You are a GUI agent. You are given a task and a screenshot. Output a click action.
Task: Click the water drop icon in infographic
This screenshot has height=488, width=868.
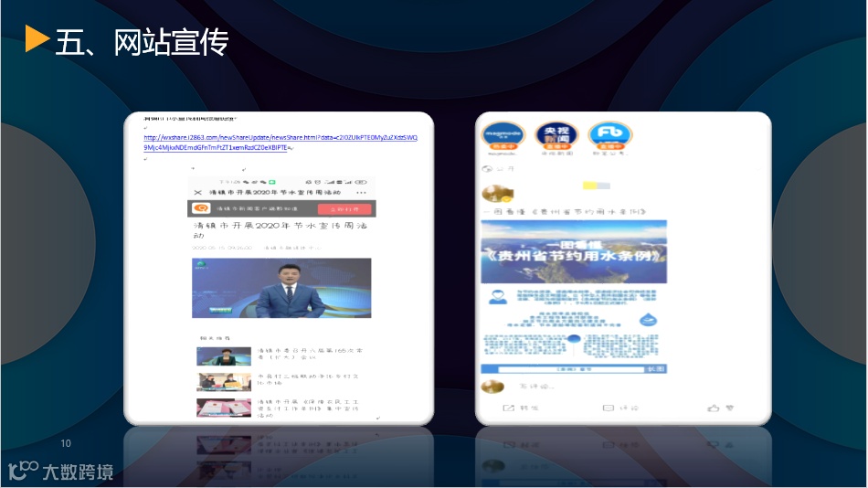(x=648, y=319)
